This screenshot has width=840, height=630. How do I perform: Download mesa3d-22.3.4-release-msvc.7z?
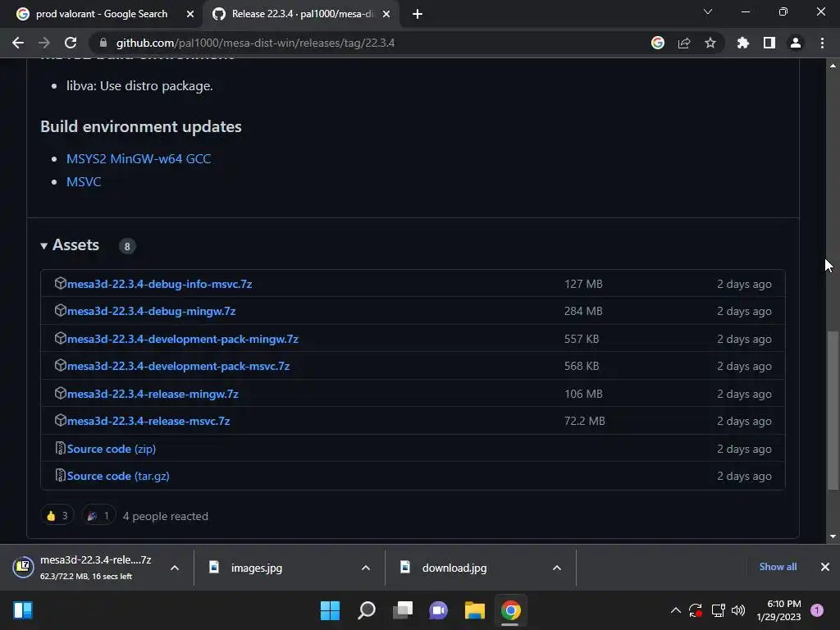pos(148,421)
